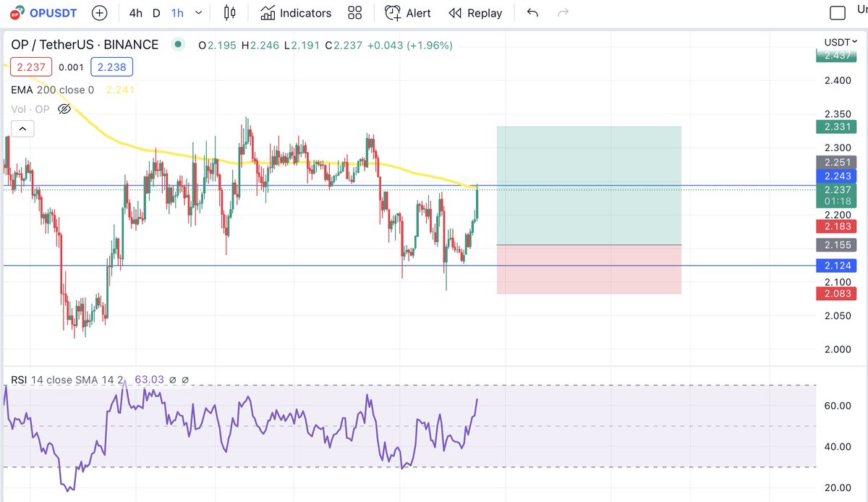The height and width of the screenshot is (502, 868).
Task: Click the 60.00 RSI scale label
Action: click(x=839, y=405)
